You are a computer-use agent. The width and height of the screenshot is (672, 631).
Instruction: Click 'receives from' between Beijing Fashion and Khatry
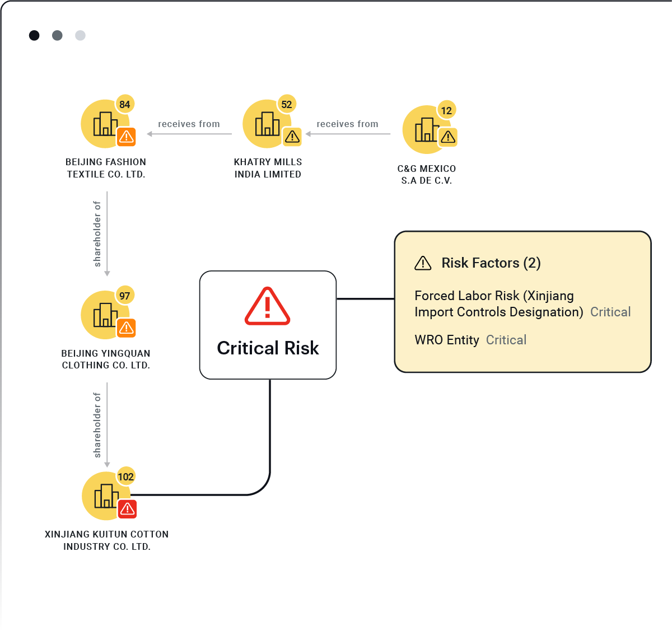(x=189, y=124)
